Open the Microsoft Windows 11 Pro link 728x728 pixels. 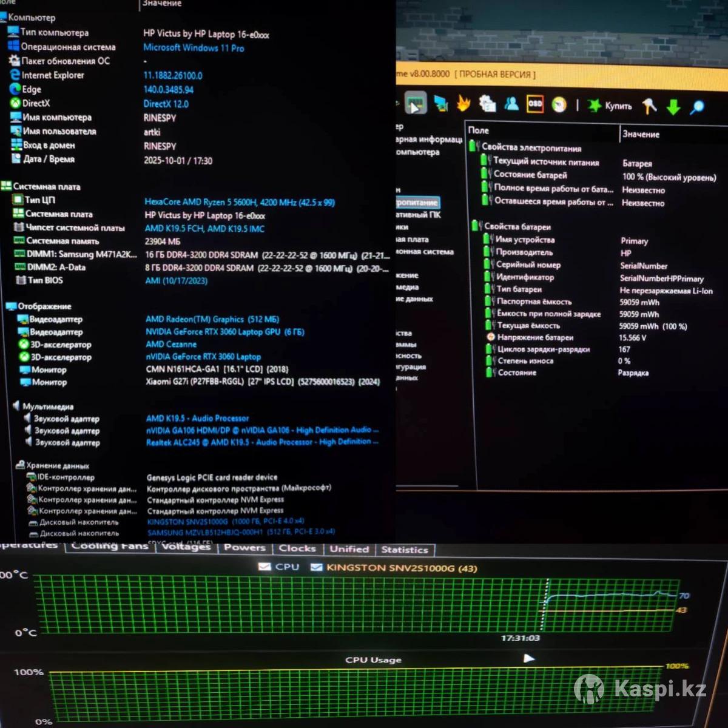[194, 48]
